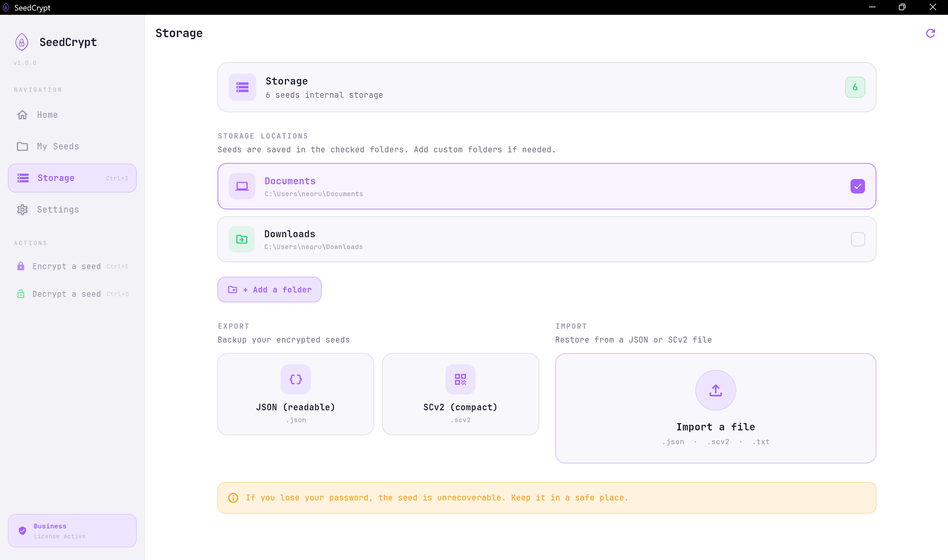Click the JSON curly braces export icon
Image resolution: width=948 pixels, height=560 pixels.
(x=296, y=379)
